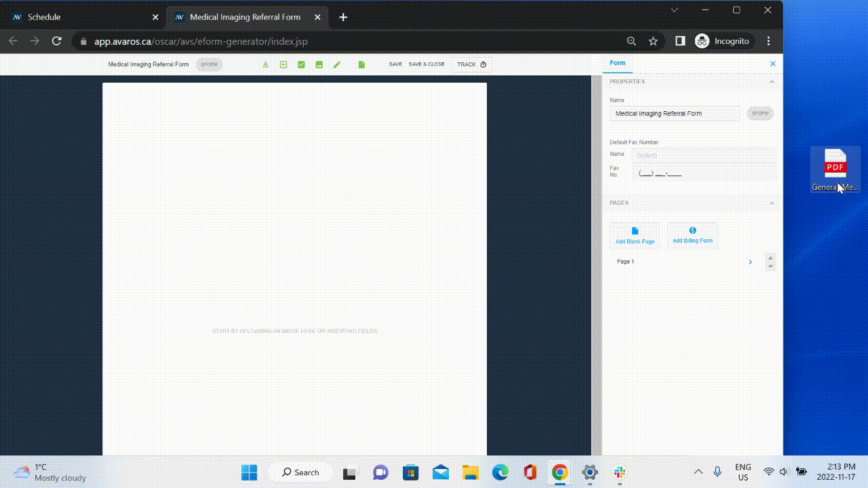The width and height of the screenshot is (868, 488).
Task: Click the taskbar Search box
Action: (301, 472)
